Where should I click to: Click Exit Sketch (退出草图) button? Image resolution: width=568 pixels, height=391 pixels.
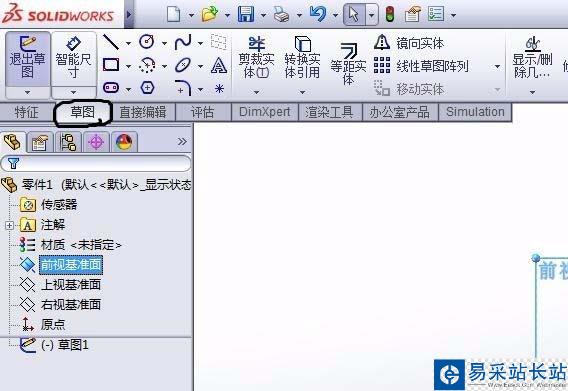[x=28, y=60]
